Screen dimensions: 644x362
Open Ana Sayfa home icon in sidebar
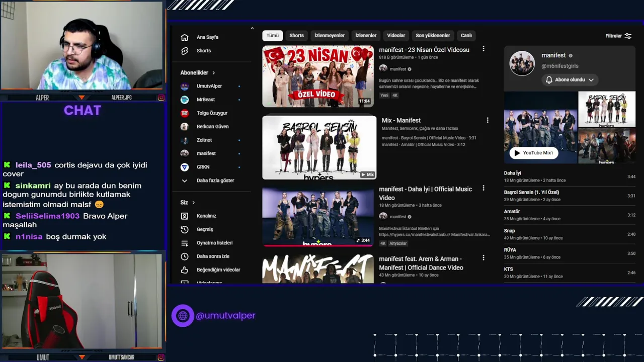(x=185, y=37)
